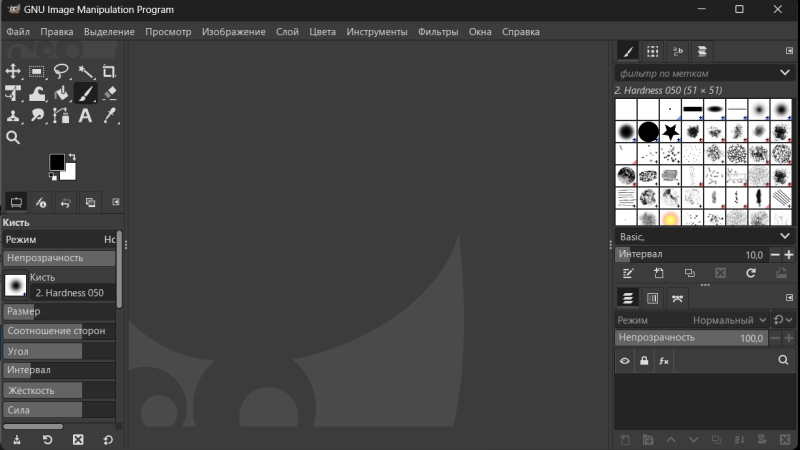
Task: Click the white background color swatch
Action: [x=71, y=174]
